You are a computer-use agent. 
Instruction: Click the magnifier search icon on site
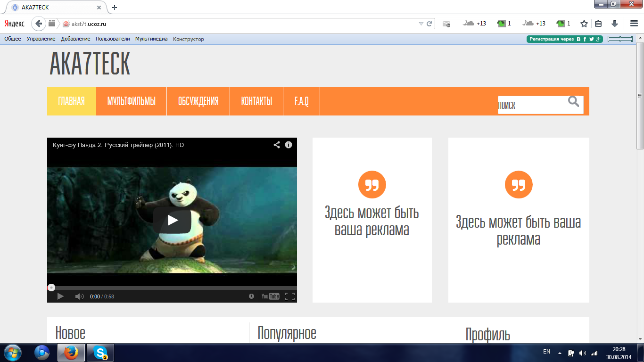coord(573,101)
